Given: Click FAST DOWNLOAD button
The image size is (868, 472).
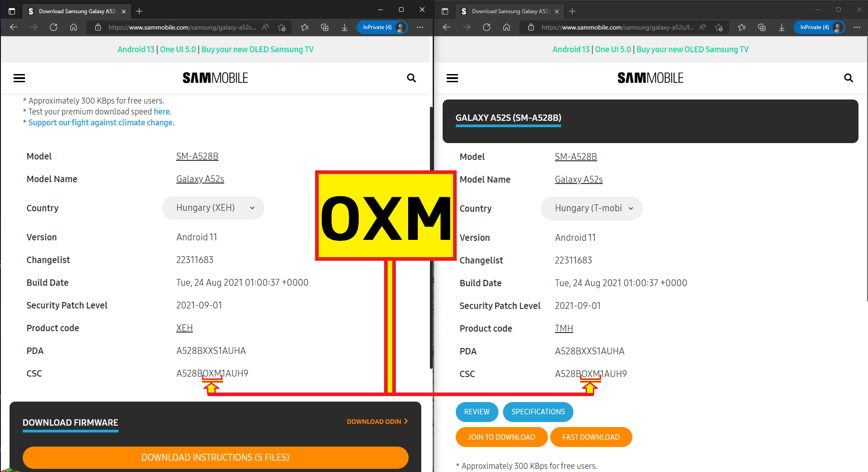Looking at the screenshot, I should click(591, 437).
